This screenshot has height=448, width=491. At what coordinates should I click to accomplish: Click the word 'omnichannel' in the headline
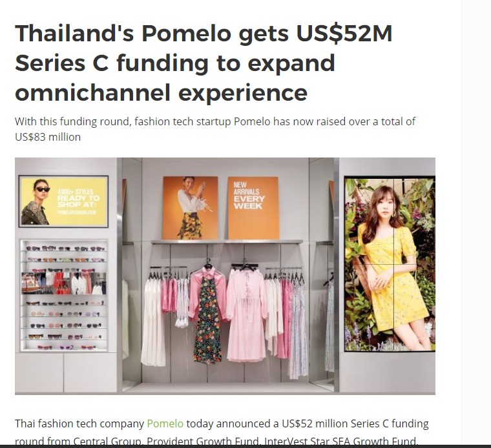coord(92,92)
